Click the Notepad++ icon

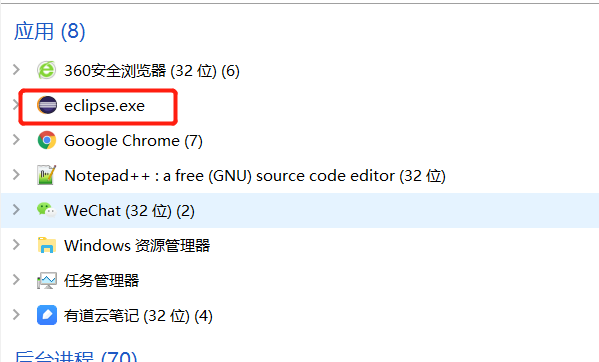click(47, 175)
